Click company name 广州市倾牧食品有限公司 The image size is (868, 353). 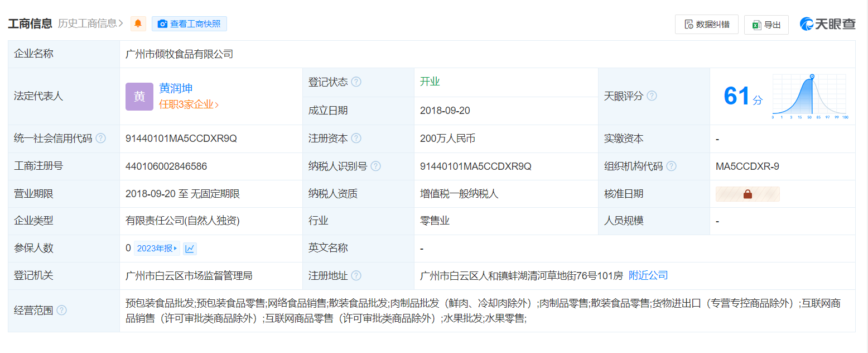(x=180, y=54)
